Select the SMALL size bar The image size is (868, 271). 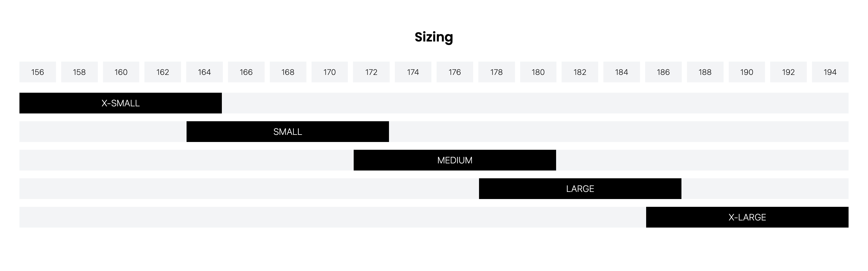287,132
